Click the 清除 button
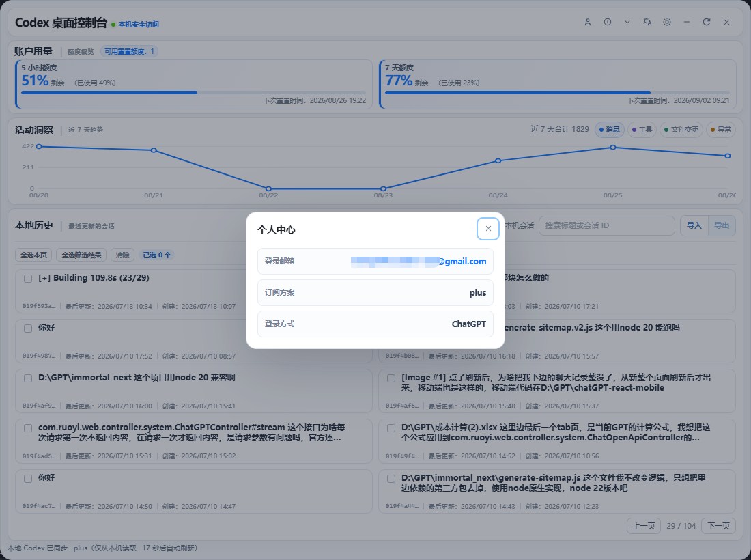The height and width of the screenshot is (560, 751). point(123,255)
